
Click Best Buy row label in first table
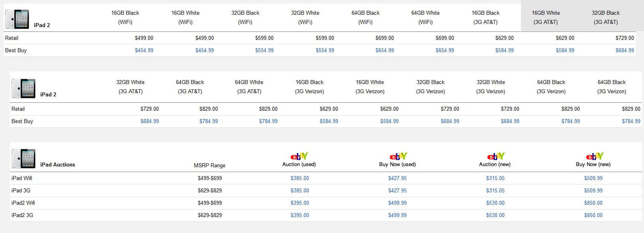[16, 51]
